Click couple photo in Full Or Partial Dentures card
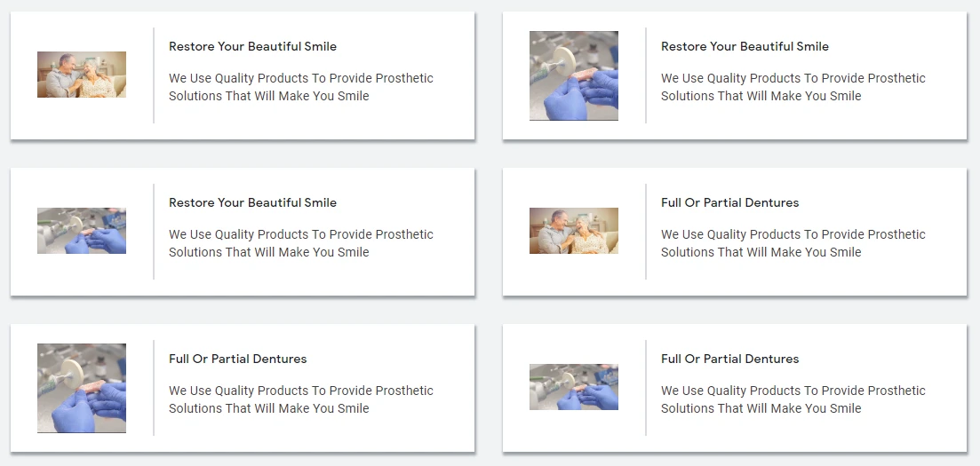Screen dimensions: 980x466 click(x=574, y=231)
